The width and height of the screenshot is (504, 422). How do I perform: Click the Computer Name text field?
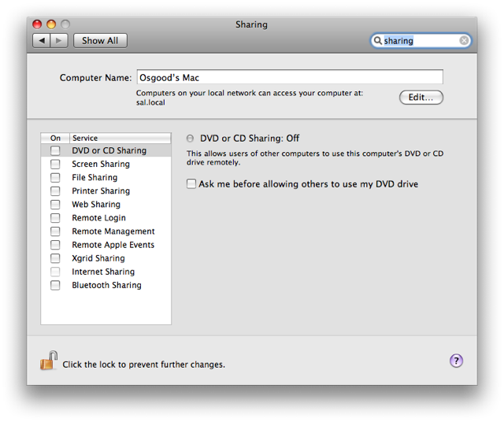[x=290, y=77]
